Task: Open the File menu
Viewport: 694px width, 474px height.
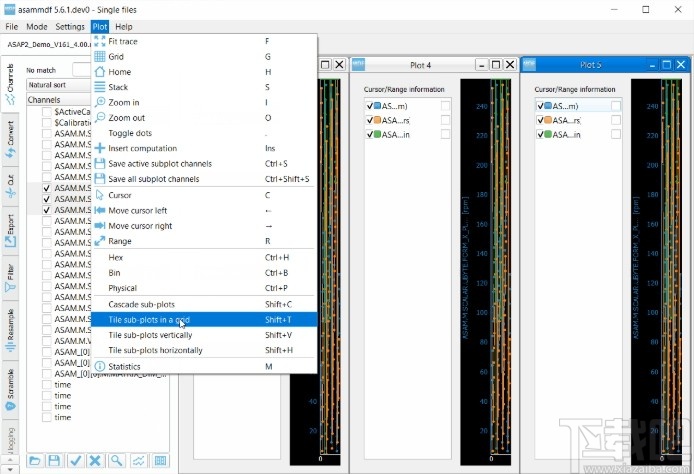Action: point(12,27)
